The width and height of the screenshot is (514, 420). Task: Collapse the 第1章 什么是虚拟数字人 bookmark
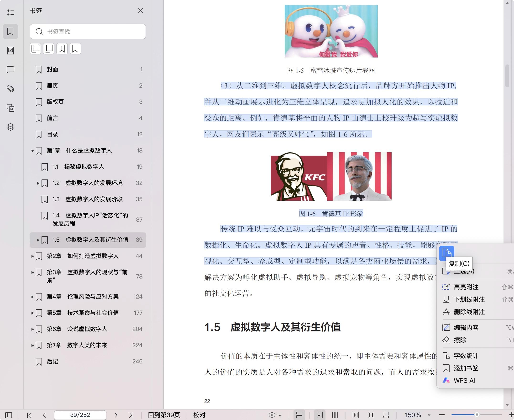pyautogui.click(x=32, y=151)
